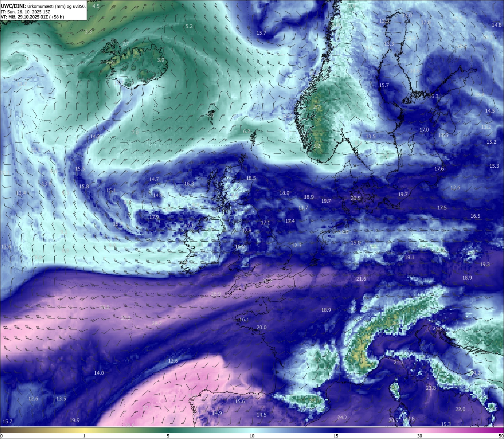This screenshot has height=439, width=504.
Task: Click the '19.1' map value
Action: [x=409, y=257]
